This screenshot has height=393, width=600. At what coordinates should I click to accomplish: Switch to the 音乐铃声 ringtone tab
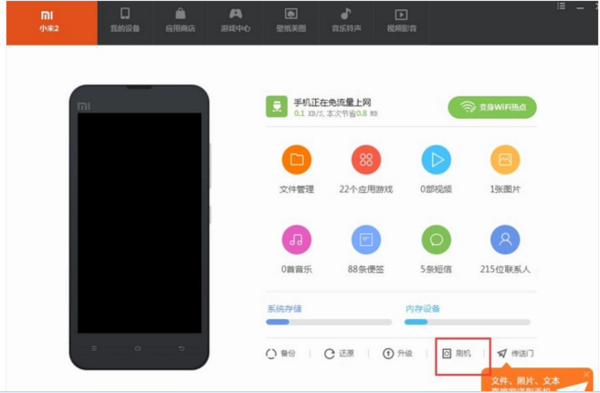click(346, 20)
